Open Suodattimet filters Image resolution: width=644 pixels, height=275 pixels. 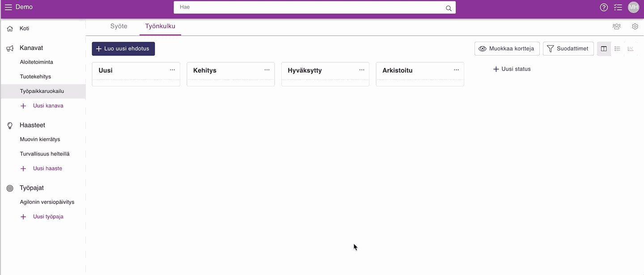[x=568, y=49]
